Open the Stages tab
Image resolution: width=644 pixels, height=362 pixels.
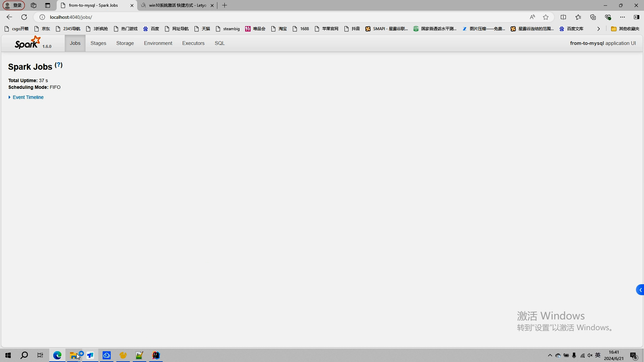(98, 43)
